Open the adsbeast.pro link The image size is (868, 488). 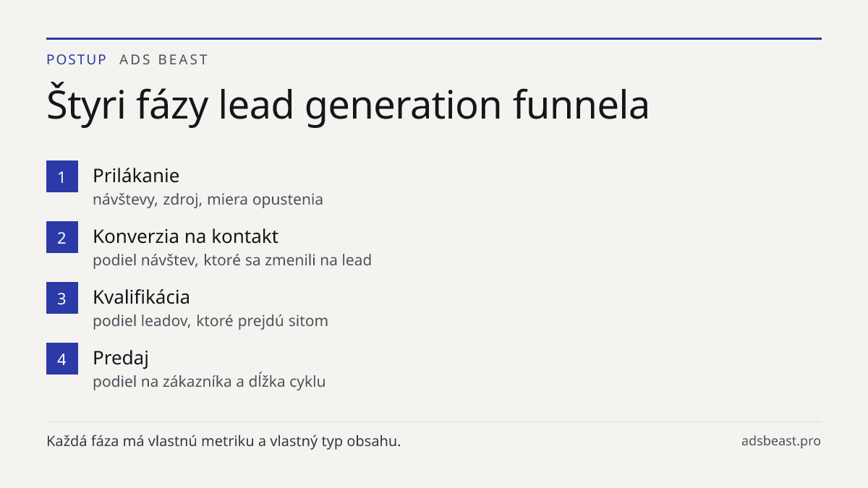pos(781,441)
